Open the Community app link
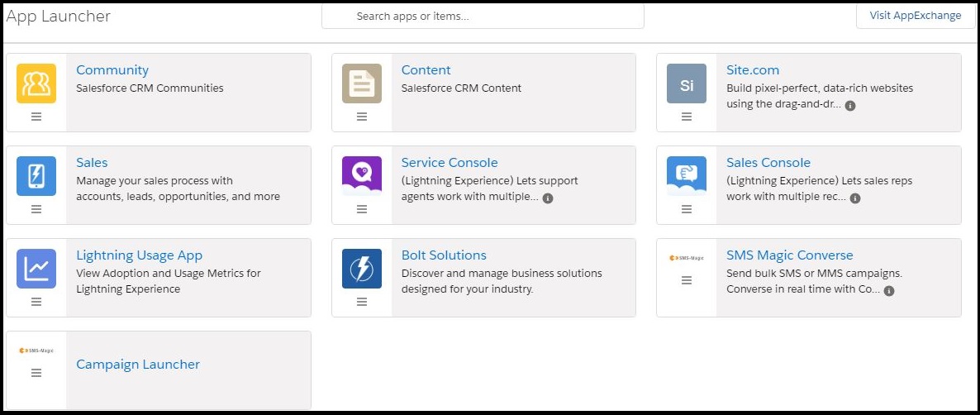The image size is (980, 415). 112,70
